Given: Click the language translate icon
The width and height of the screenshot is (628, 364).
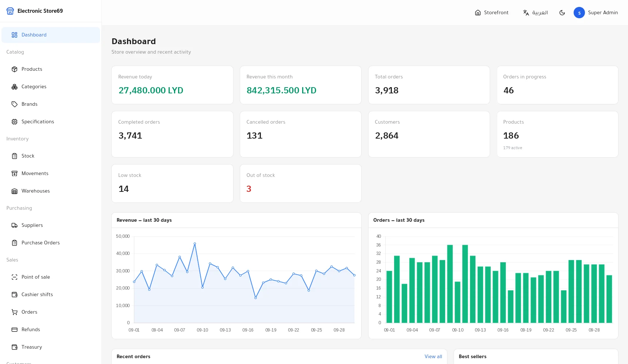Looking at the screenshot, I should pyautogui.click(x=526, y=13).
